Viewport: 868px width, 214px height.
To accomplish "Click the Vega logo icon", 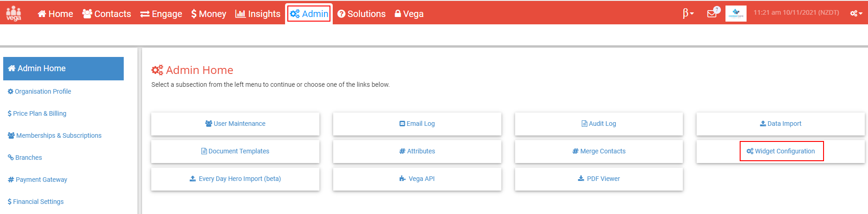I will (x=14, y=13).
